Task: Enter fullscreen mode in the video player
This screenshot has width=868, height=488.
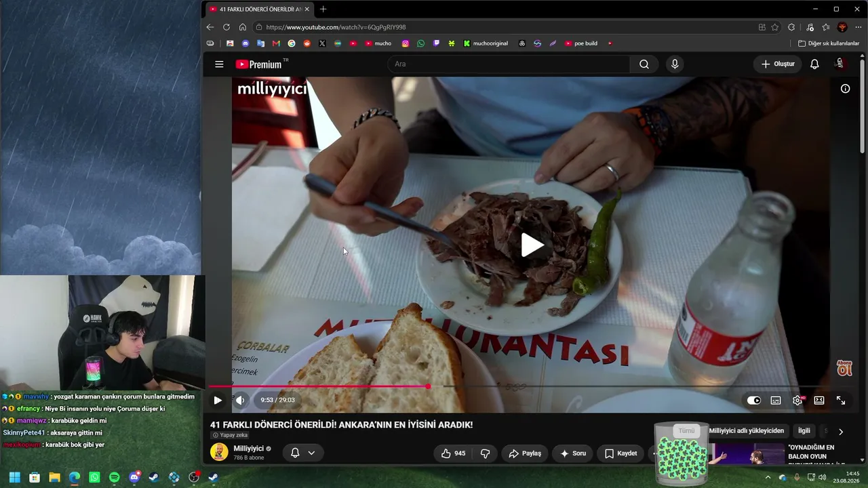Action: 841,401
